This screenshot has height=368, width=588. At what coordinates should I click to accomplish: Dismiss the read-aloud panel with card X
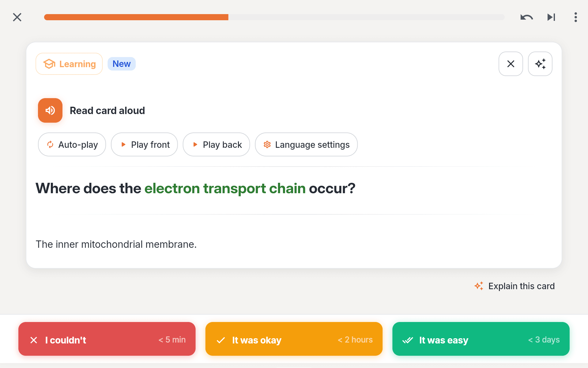pos(511,64)
